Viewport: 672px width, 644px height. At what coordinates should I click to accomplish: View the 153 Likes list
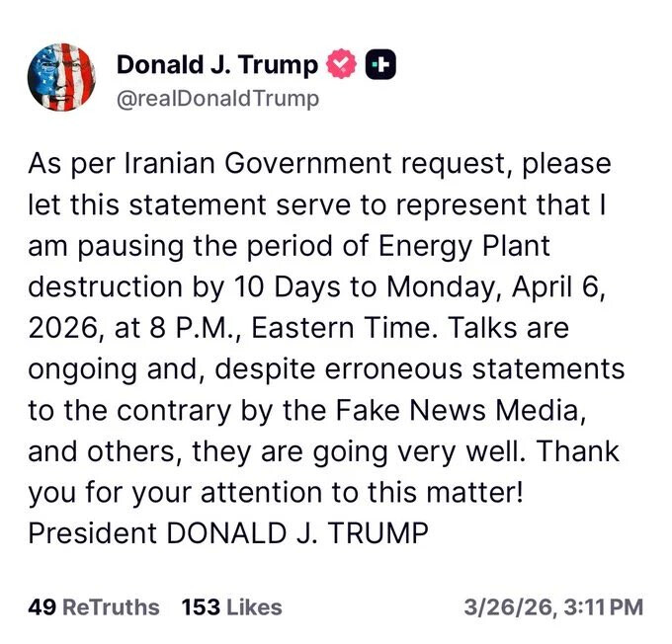(231, 607)
